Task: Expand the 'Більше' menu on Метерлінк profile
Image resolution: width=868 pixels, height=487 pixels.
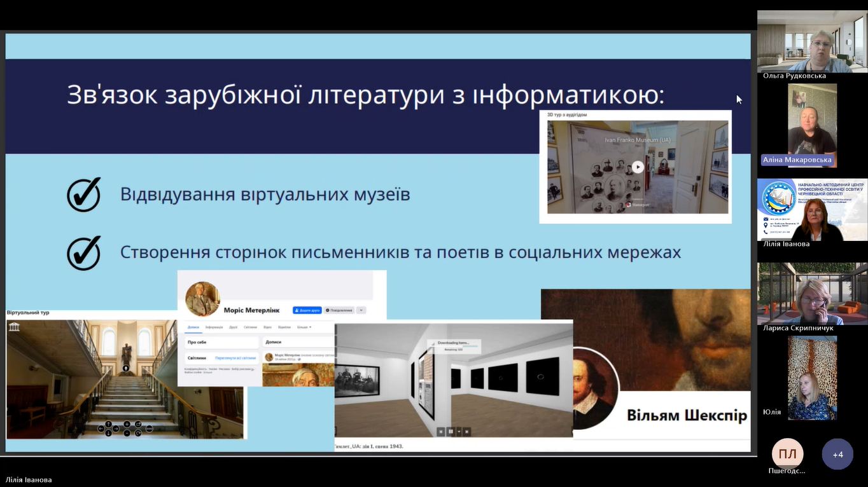Action: click(303, 327)
